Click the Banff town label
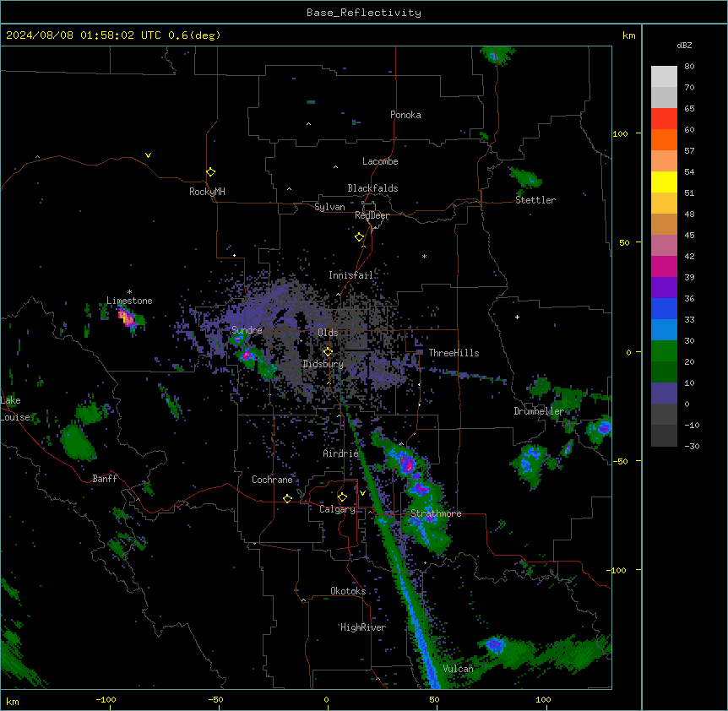Viewport: 728px width, 711px height. point(105,479)
